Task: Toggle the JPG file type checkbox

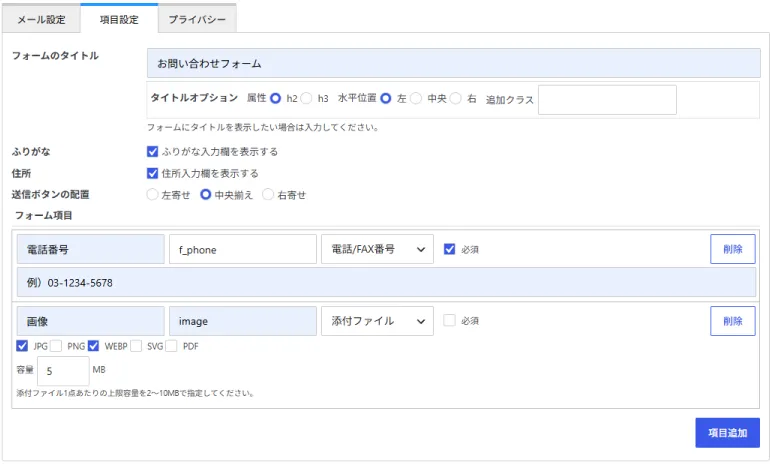Action: 22,346
